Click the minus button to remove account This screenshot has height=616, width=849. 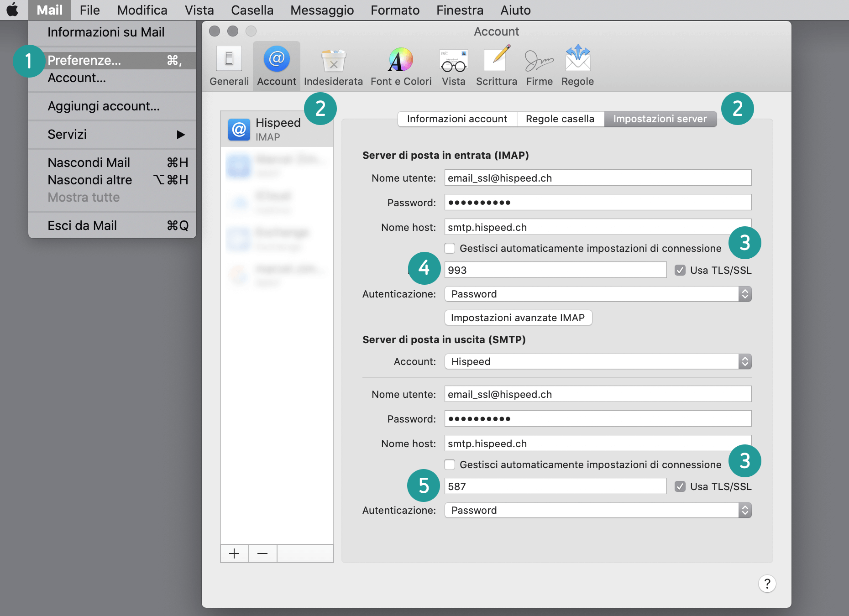(262, 553)
